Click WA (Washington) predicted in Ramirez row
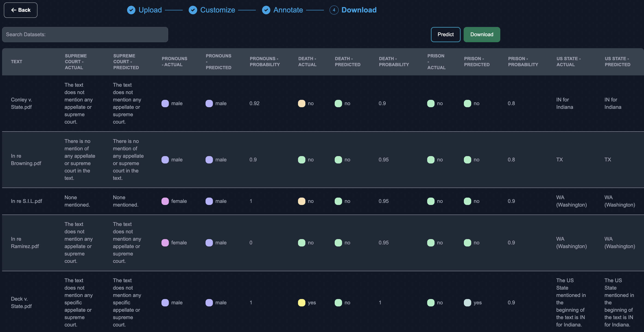The width and height of the screenshot is (644, 332). click(x=620, y=243)
